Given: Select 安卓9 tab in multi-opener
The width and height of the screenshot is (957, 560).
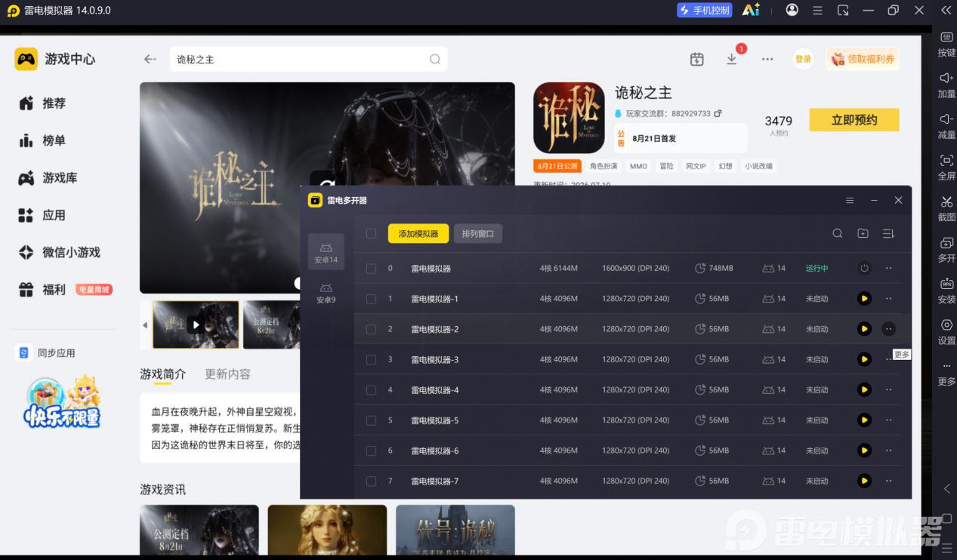Looking at the screenshot, I should click(x=326, y=293).
